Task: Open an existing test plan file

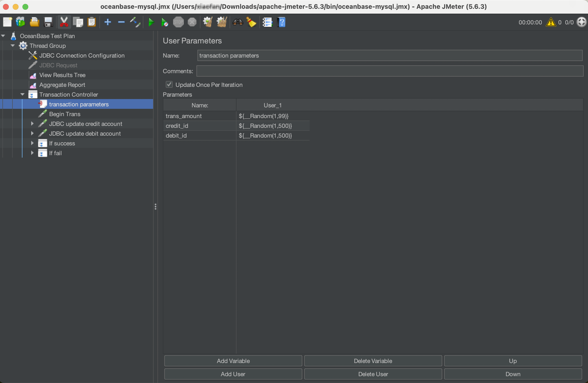Action: coord(35,22)
